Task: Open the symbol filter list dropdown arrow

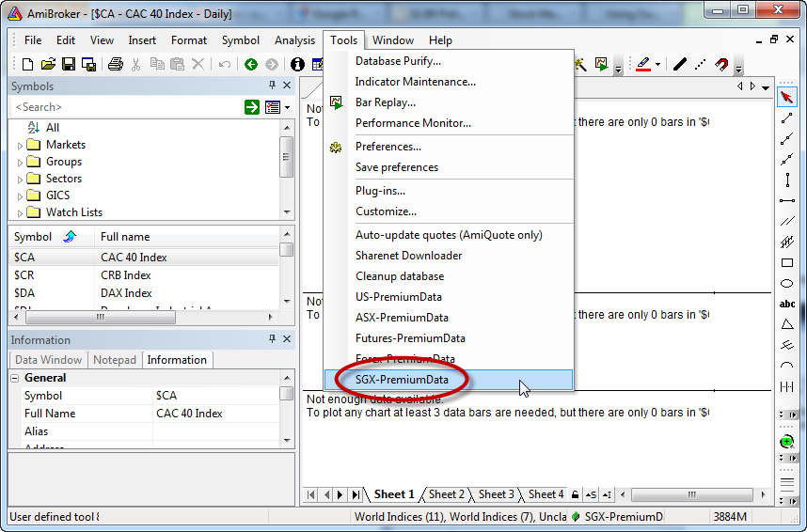Action: click(x=287, y=107)
